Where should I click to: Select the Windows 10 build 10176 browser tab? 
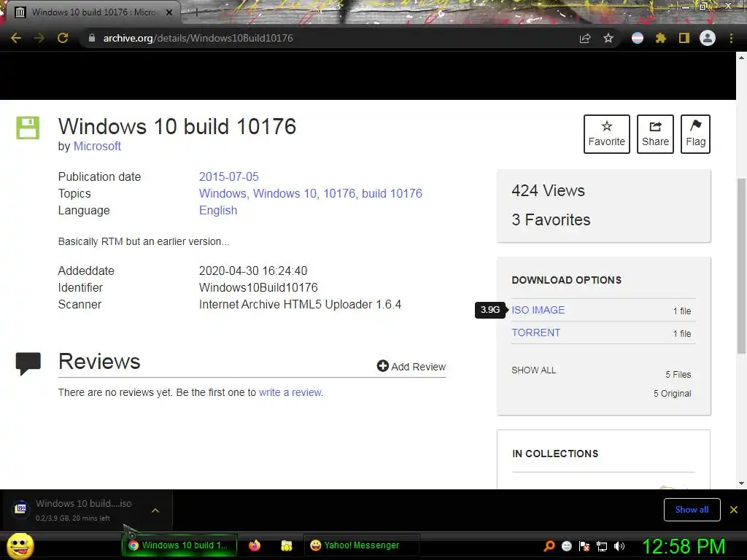[x=93, y=12]
